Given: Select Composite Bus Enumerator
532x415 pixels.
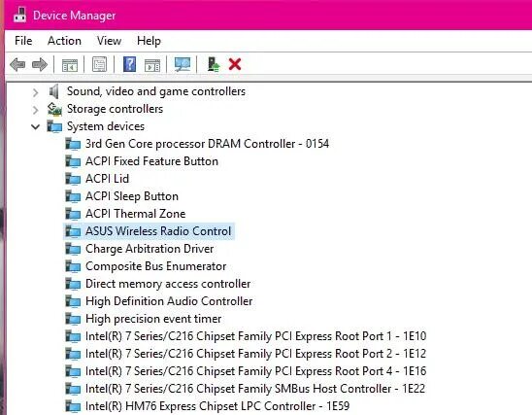Looking at the screenshot, I should click(155, 266).
